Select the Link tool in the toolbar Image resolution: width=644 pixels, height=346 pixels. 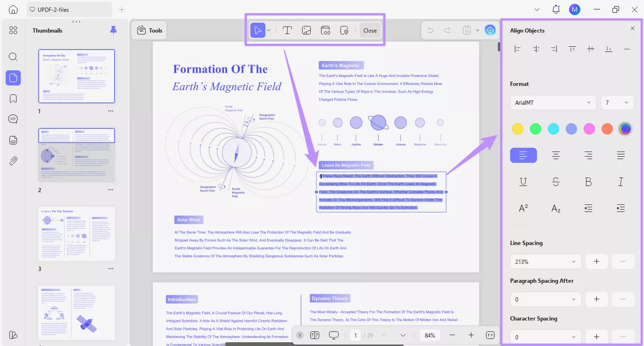[325, 30]
